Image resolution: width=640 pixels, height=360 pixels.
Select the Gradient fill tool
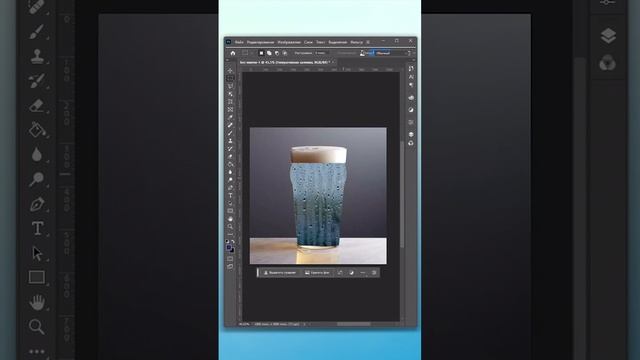coord(230,164)
